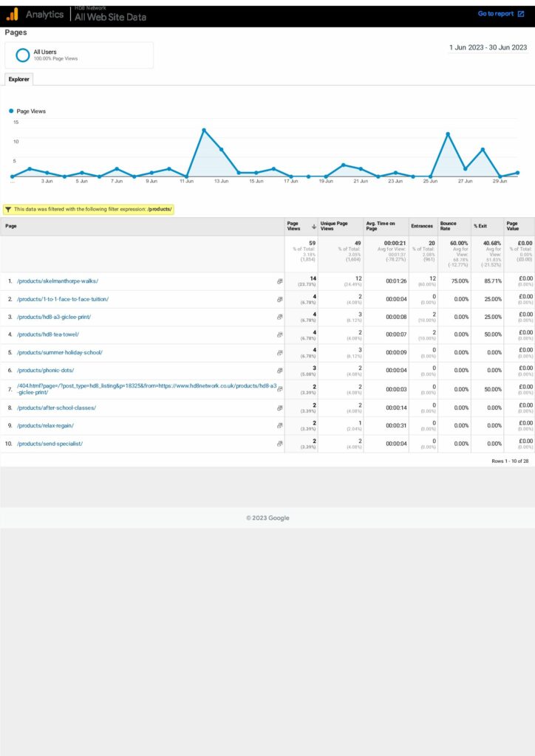
Task: Select the Explorer tab
Action: tap(18, 79)
